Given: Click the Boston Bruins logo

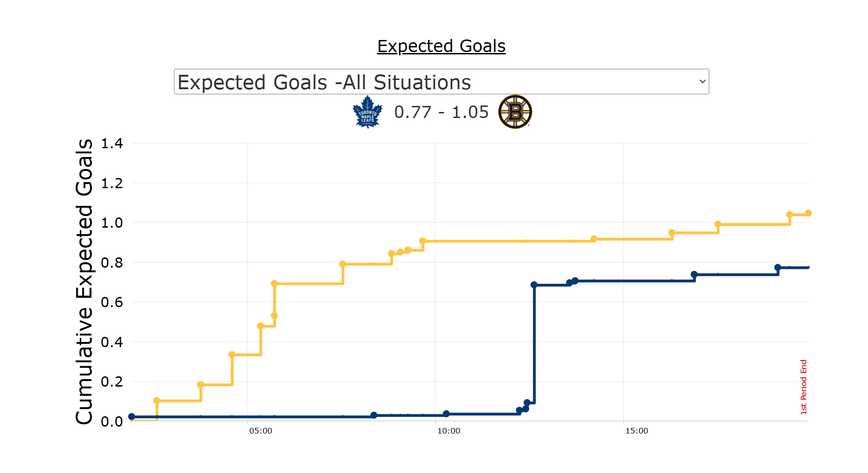Looking at the screenshot, I should coord(515,112).
